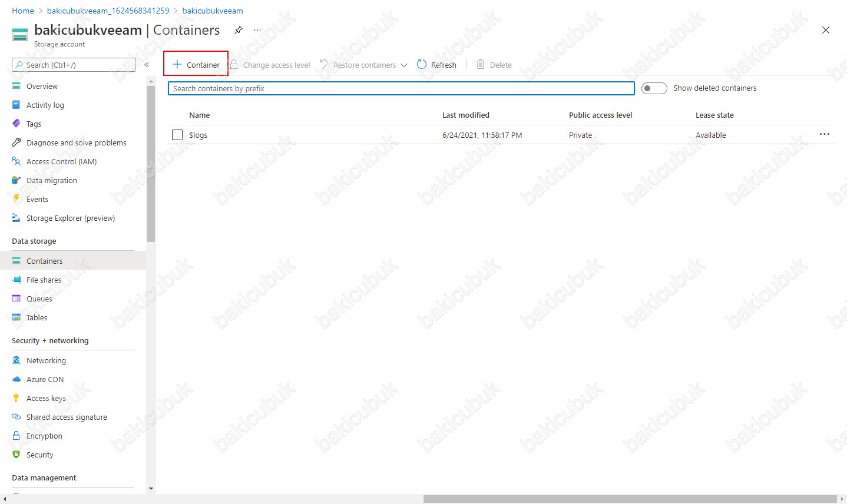Click the 6/24/2021, 11:58:17 PM date cell
847x504 pixels.
482,135
